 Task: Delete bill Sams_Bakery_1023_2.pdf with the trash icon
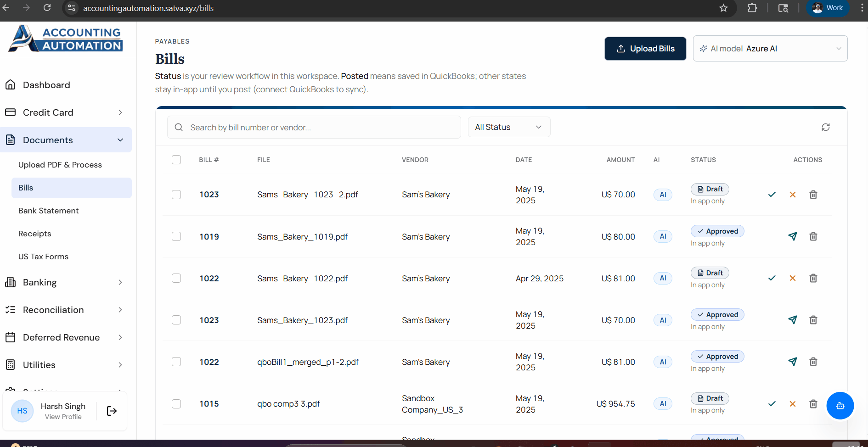pyautogui.click(x=813, y=195)
